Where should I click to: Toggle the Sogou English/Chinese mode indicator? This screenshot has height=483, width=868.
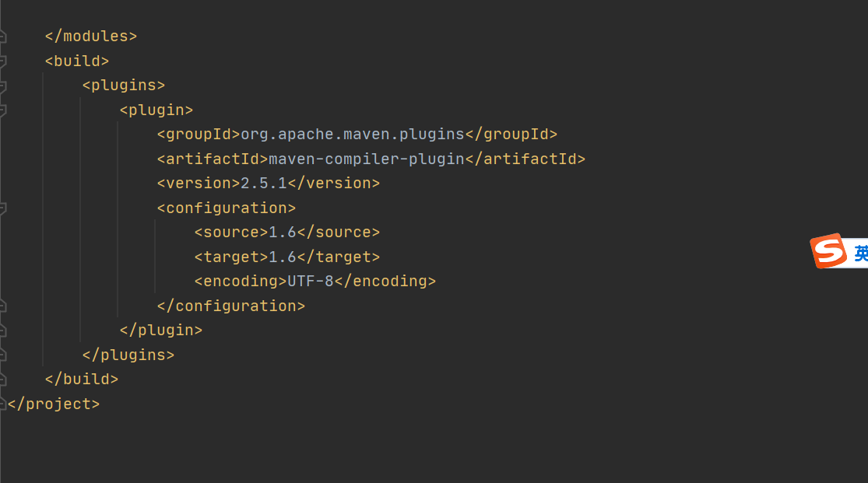[861, 254]
